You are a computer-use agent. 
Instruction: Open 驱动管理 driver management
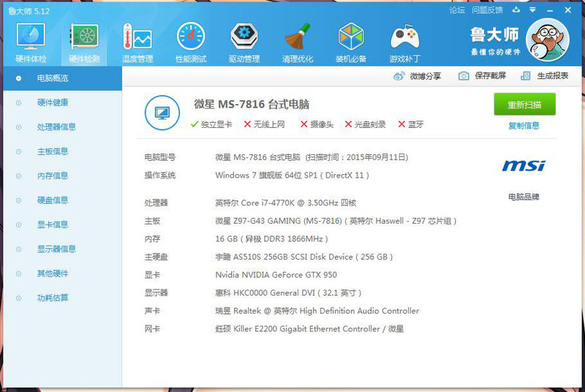click(x=244, y=42)
